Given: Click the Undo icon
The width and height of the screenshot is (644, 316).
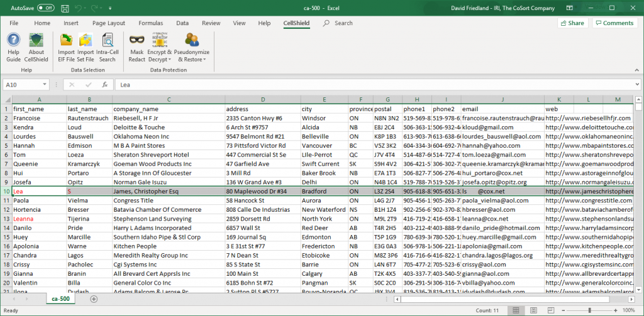Looking at the screenshot, I should click(79, 8).
